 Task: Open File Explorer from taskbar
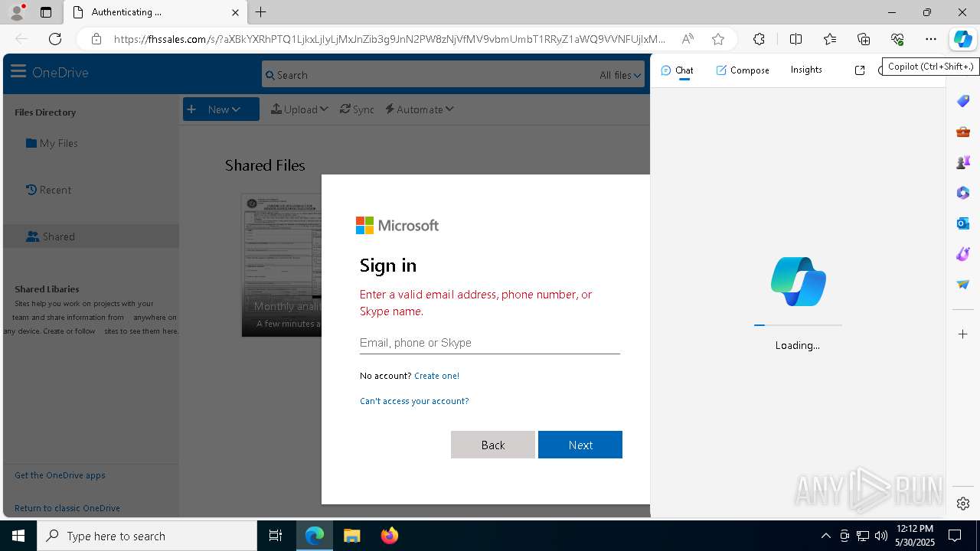tap(352, 536)
